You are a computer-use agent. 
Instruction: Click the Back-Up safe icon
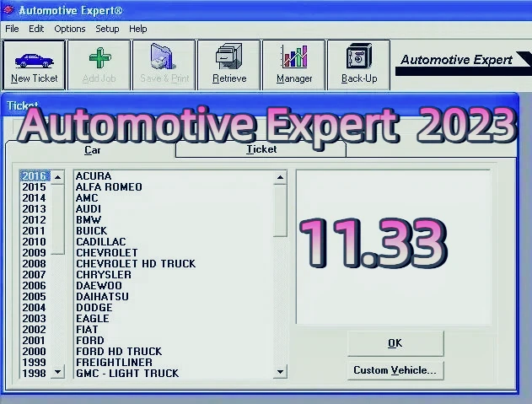[358, 57]
